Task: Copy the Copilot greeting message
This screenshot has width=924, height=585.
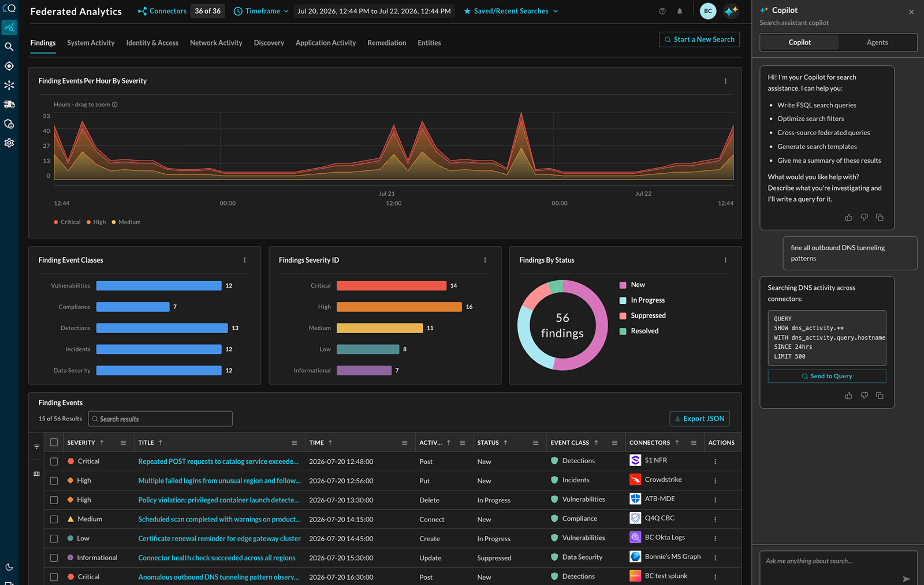Action: coord(880,218)
